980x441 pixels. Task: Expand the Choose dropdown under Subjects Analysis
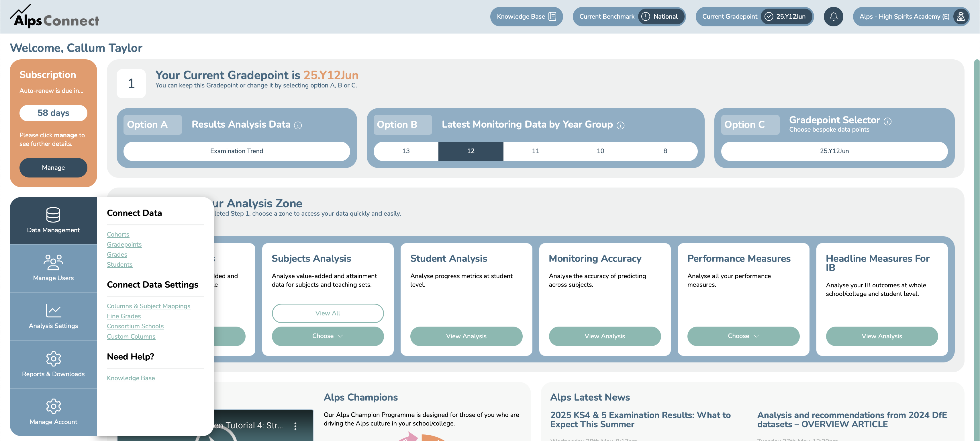tap(328, 336)
